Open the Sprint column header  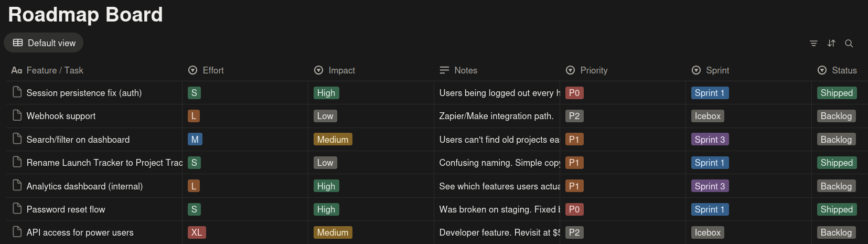pos(711,70)
